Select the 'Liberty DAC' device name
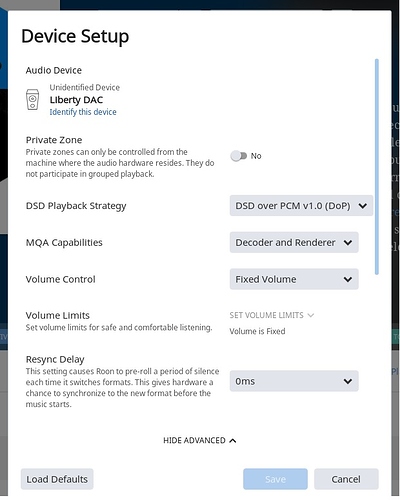 76,100
